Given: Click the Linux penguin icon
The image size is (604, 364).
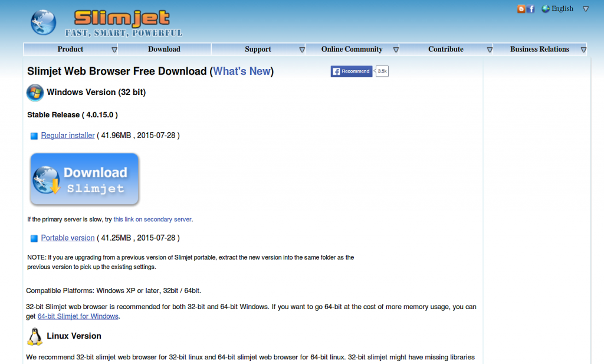Looking at the screenshot, I should 35,336.
